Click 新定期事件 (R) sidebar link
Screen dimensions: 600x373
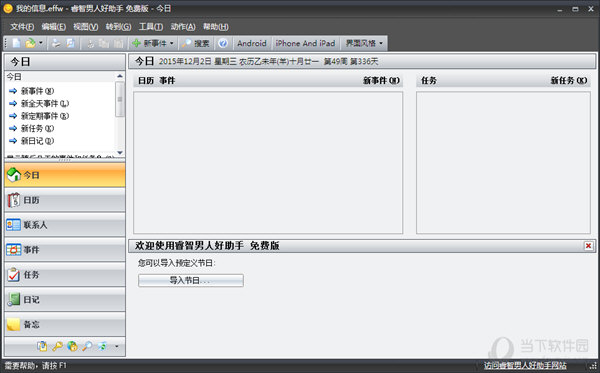coord(45,116)
